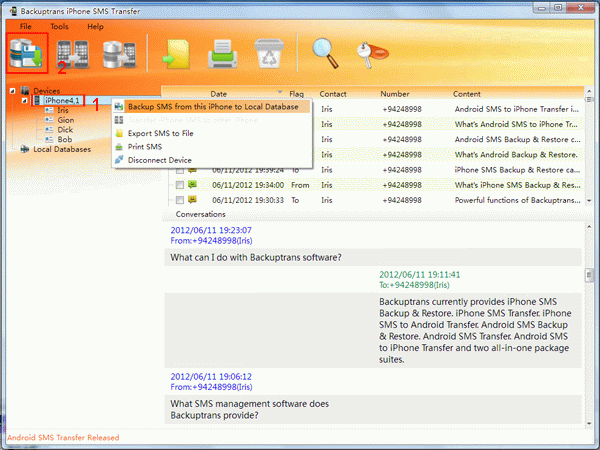Image resolution: width=600 pixels, height=450 pixels.
Task: Choose Backup SMS from this iPhone to Local Database
Action: coord(212,107)
